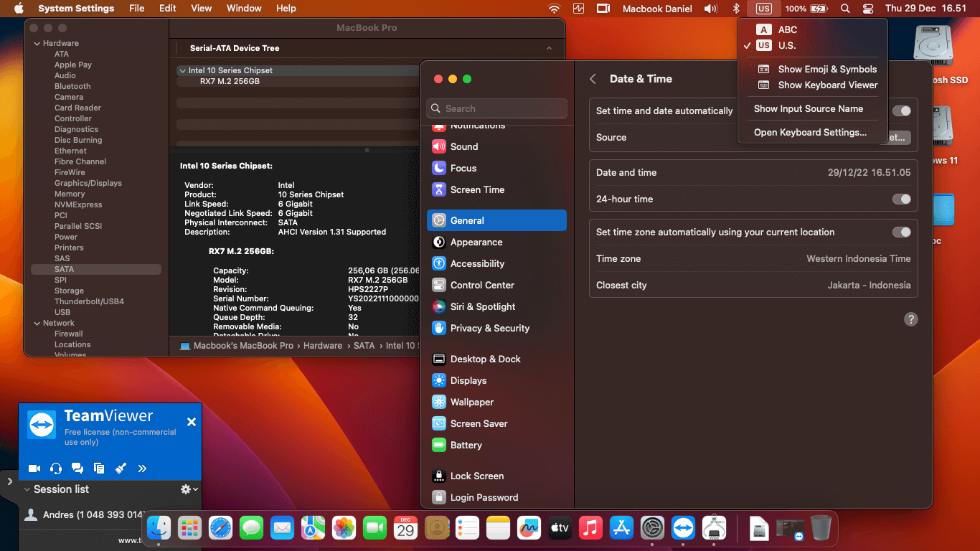Screen dimensions: 980x551
Task: Launch Safari from the Dock
Action: [220, 529]
